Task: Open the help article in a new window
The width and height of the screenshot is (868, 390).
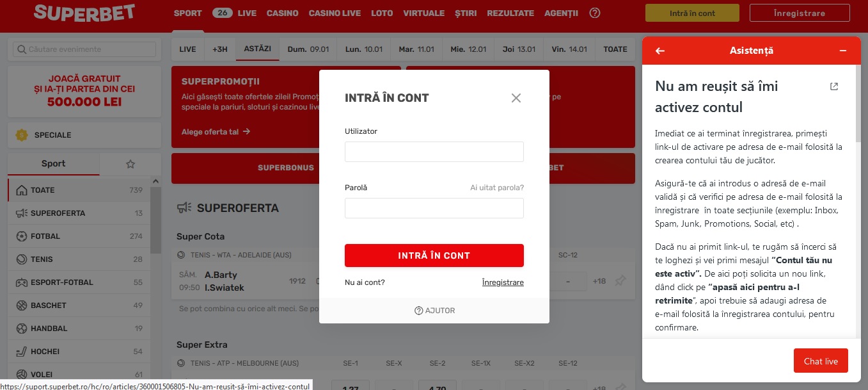Action: click(x=834, y=86)
